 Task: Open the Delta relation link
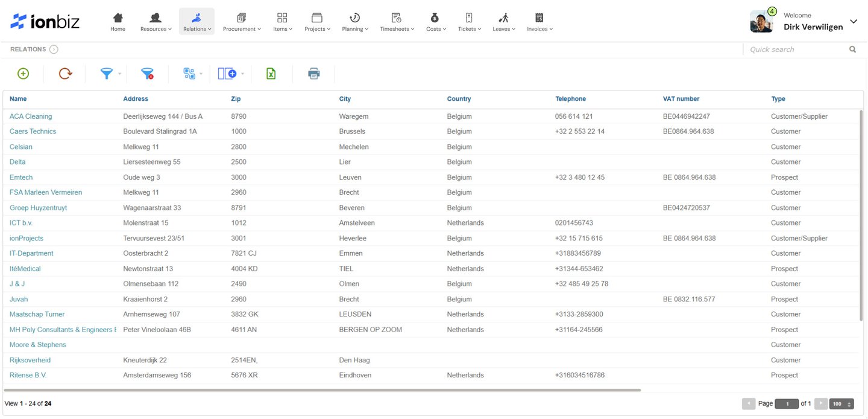tap(17, 162)
